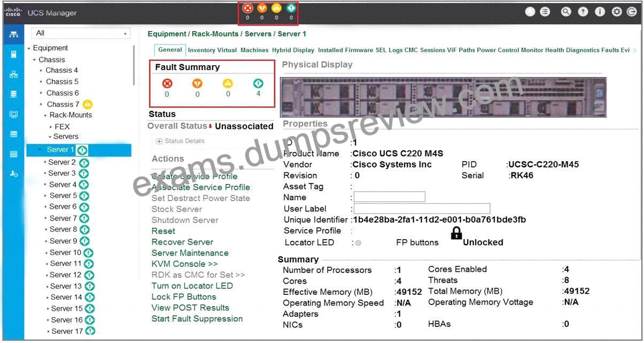Open the LAN network icon in sidebar

13,74
